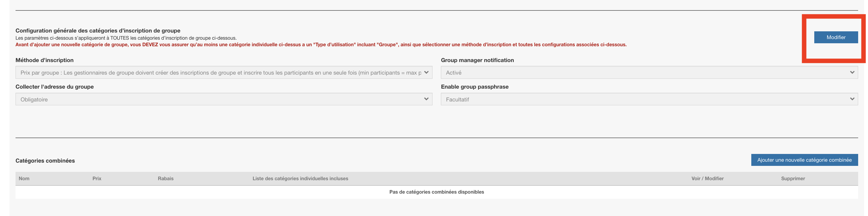Click the Modifier button
Image resolution: width=868 pixels, height=216 pixels.
click(x=836, y=37)
